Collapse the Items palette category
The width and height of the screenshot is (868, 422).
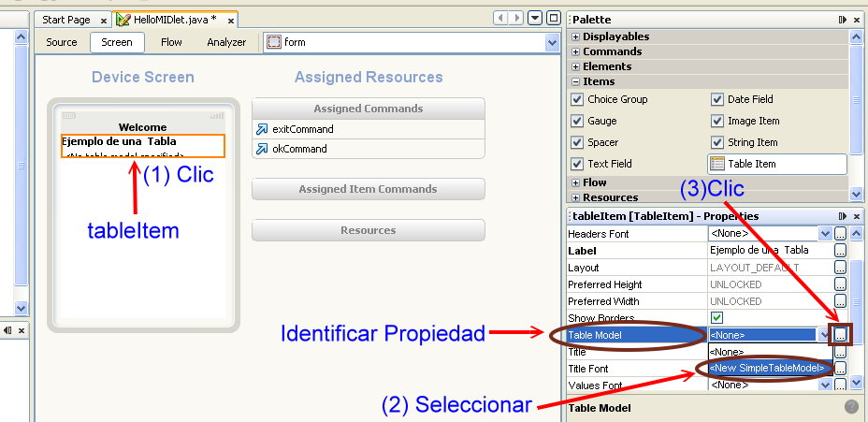pos(576,81)
